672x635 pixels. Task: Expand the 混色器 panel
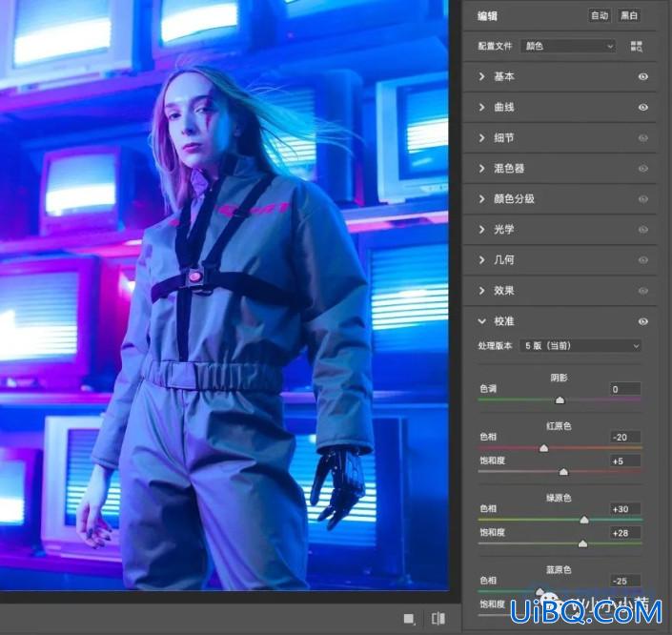481,169
